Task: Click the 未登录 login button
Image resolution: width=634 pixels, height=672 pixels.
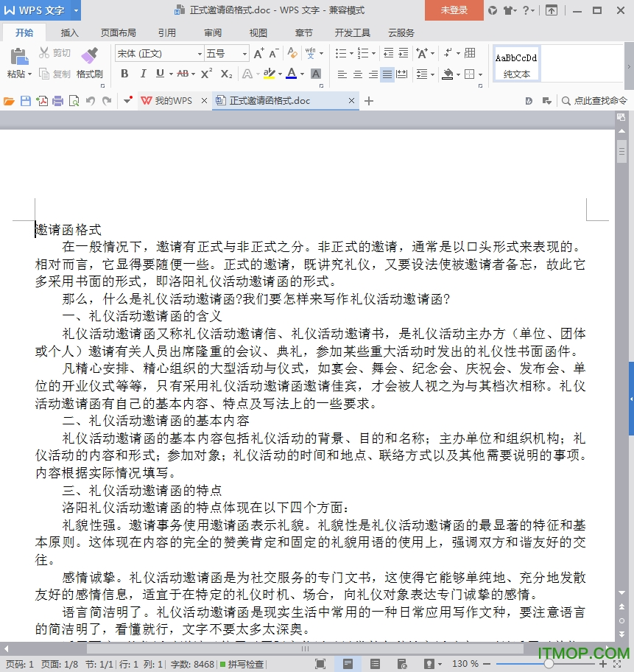Action: pyautogui.click(x=454, y=10)
